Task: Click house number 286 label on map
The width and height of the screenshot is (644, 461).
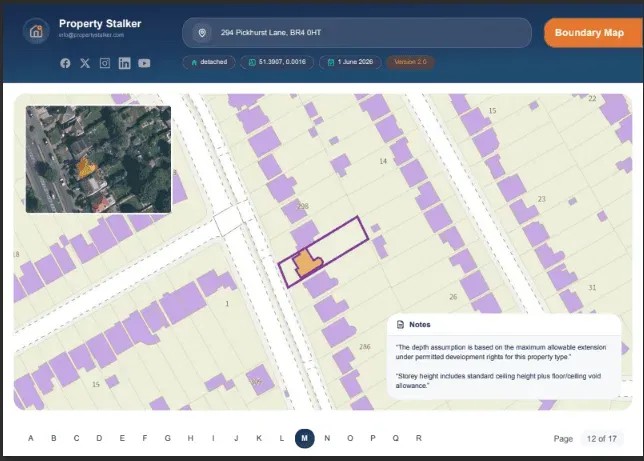Action: pos(365,347)
